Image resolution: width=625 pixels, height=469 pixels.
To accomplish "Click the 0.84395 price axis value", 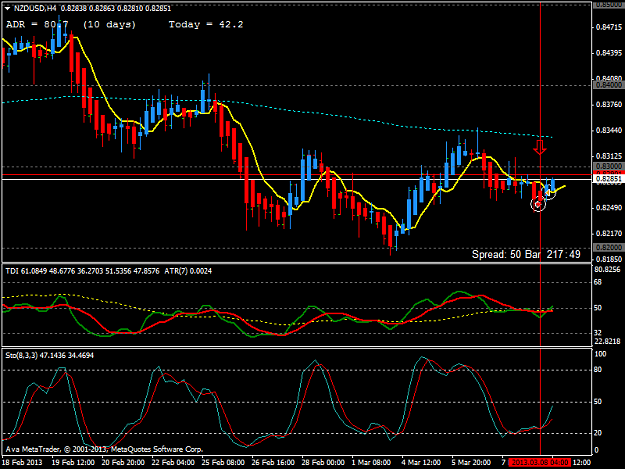I will tap(609, 53).
